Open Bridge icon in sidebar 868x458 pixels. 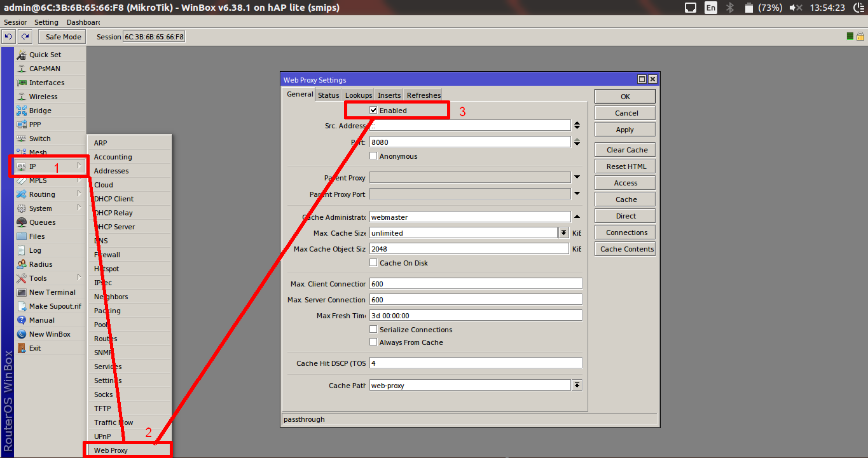(x=22, y=111)
